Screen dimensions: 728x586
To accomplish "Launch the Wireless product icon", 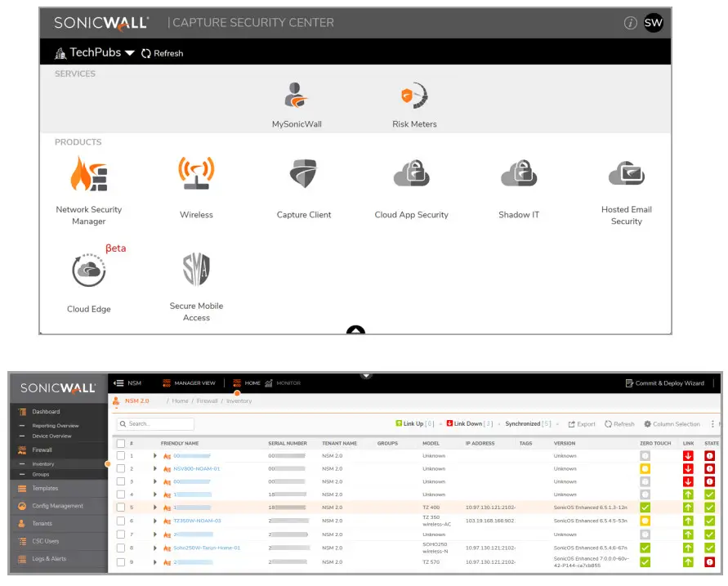I will click(195, 174).
